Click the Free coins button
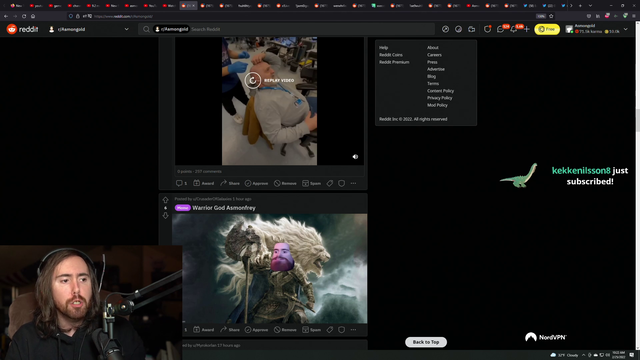640x360 pixels. (547, 29)
